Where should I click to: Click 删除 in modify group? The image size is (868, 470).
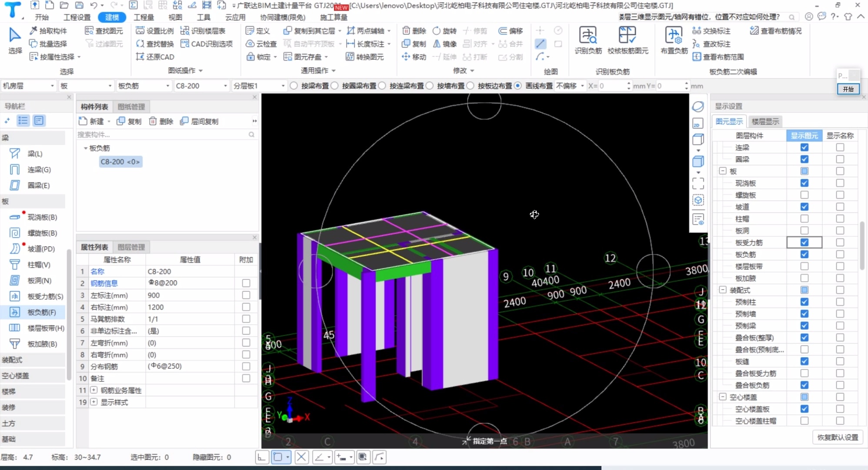(414, 30)
